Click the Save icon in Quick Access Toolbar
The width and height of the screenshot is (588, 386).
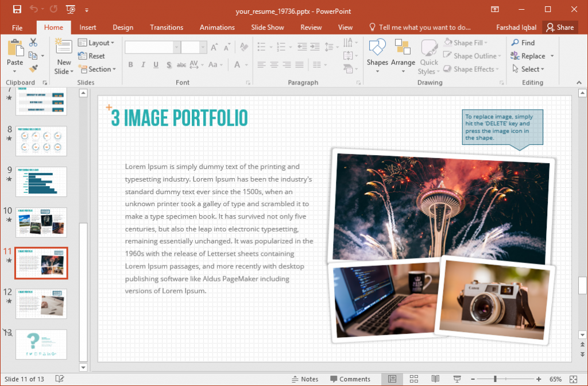(17, 10)
